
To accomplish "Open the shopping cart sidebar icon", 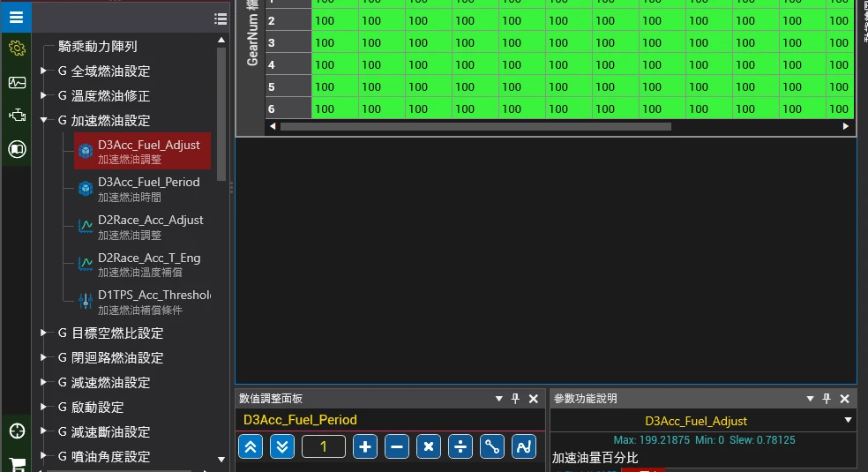I will tap(17, 465).
